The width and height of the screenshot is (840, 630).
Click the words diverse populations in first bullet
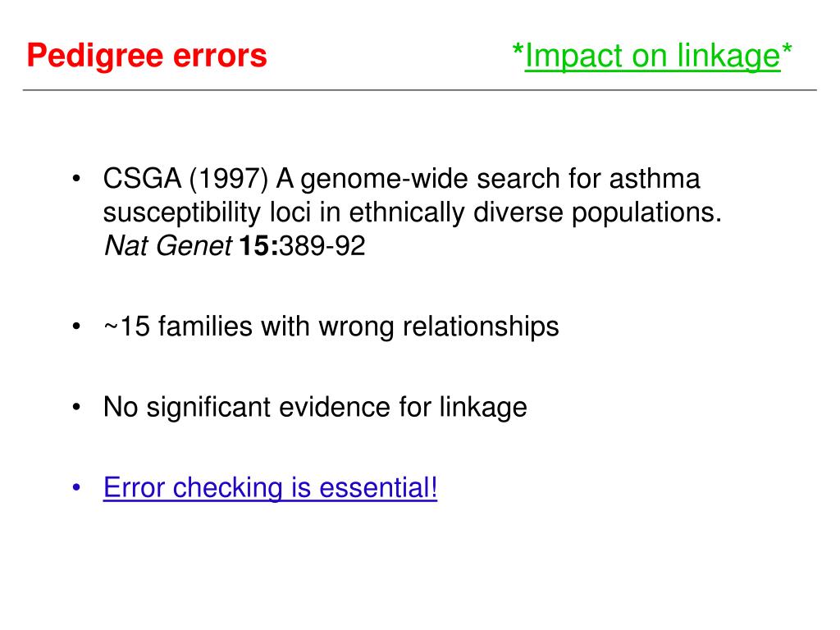(597, 212)
